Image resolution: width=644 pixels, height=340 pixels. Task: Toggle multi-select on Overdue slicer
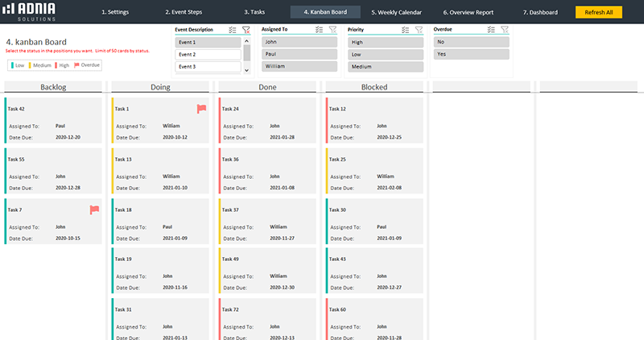click(x=491, y=29)
